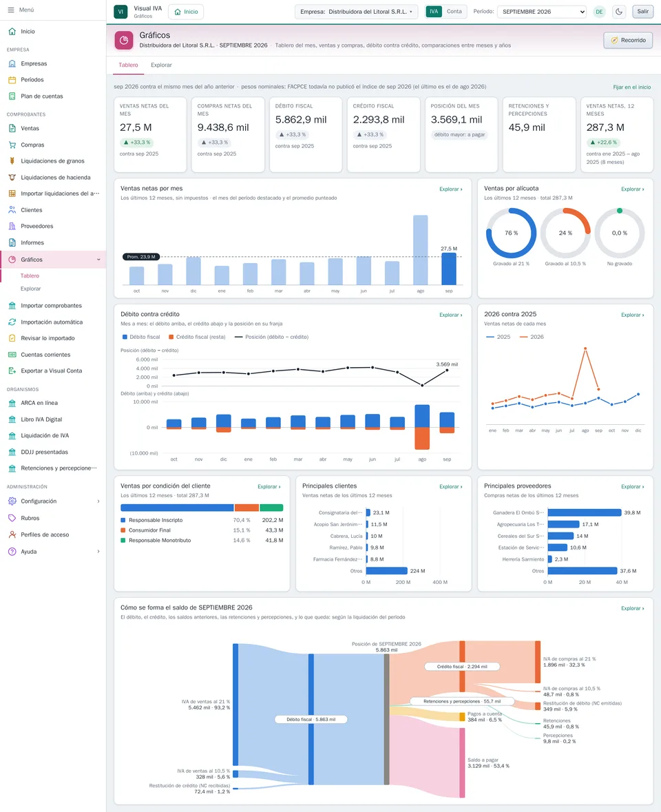Open the Período SEPTIEMBRE 2026 dropdown
Image resolution: width=661 pixels, height=812 pixels.
(x=541, y=12)
